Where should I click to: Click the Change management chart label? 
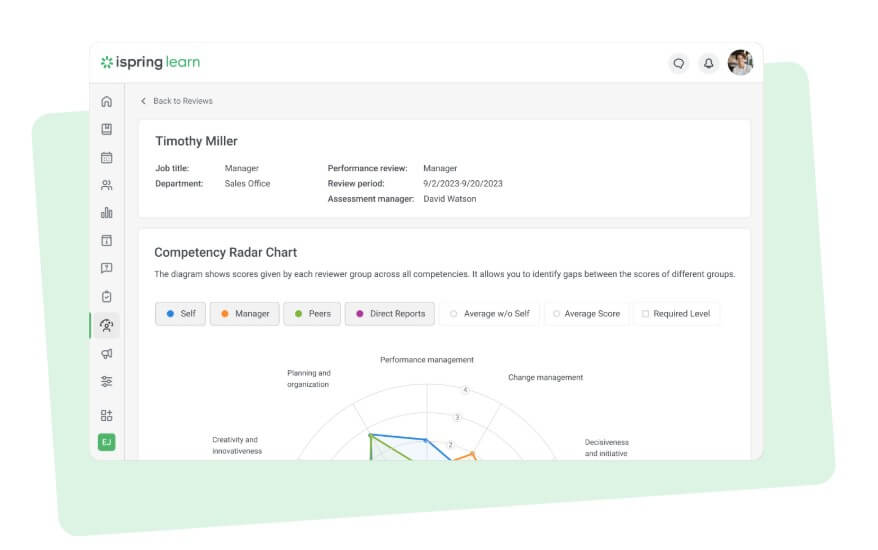(x=545, y=377)
